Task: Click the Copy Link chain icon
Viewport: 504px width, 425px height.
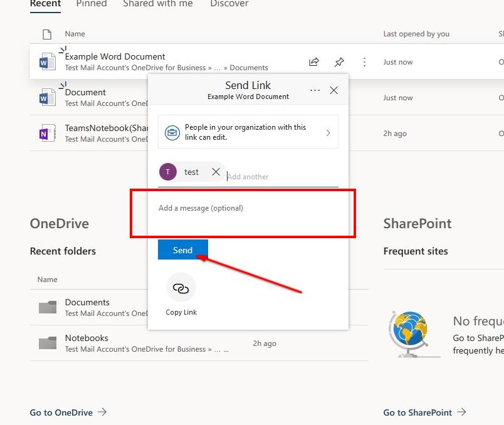Action: [181, 288]
